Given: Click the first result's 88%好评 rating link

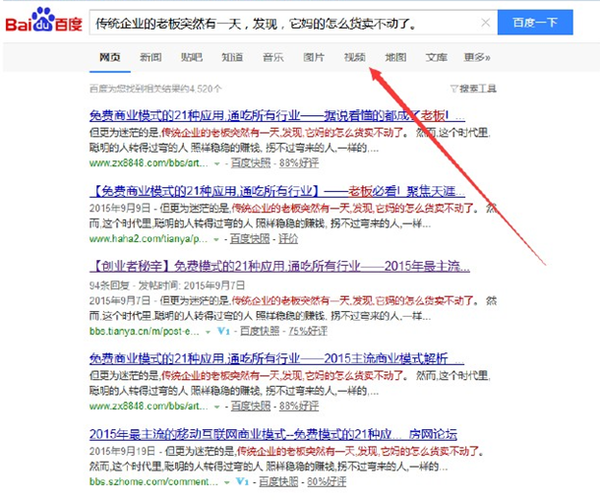Looking at the screenshot, I should click(299, 163).
